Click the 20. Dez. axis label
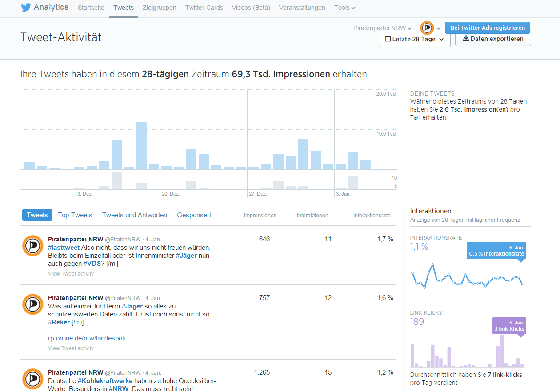Viewport: 560px width, 392px height. point(171,194)
